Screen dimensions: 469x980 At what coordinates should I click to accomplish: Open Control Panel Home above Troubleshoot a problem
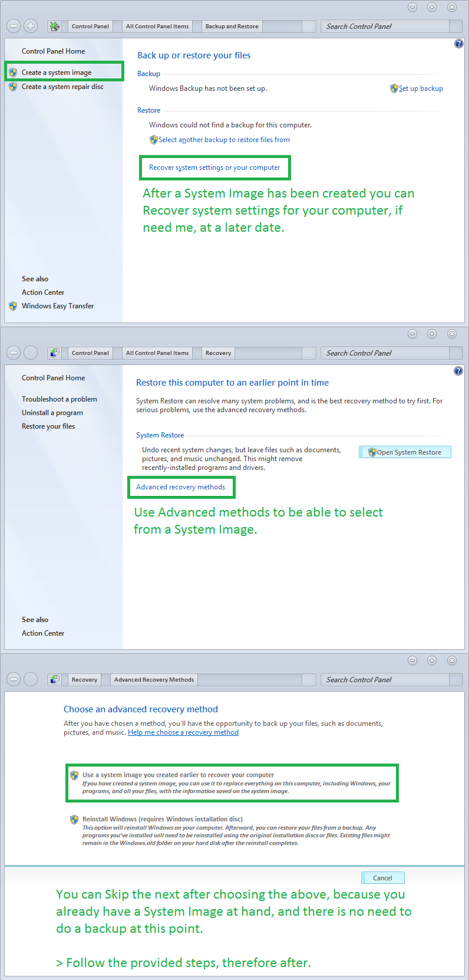(53, 378)
